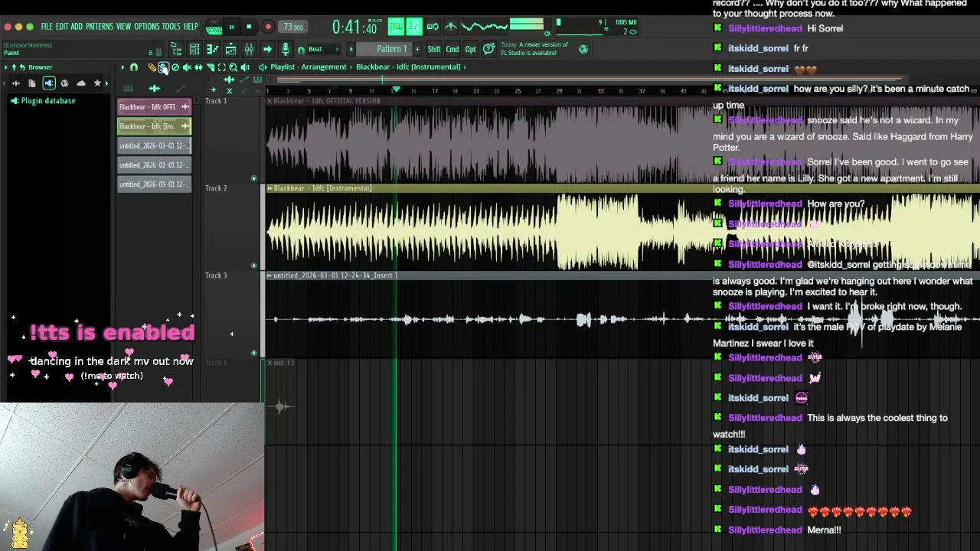Select the Delete tool in the playlist toolbar

175,67
